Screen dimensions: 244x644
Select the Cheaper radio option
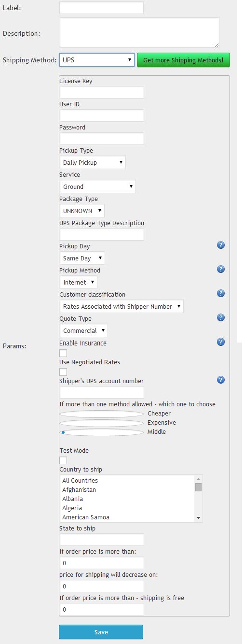click(x=101, y=414)
